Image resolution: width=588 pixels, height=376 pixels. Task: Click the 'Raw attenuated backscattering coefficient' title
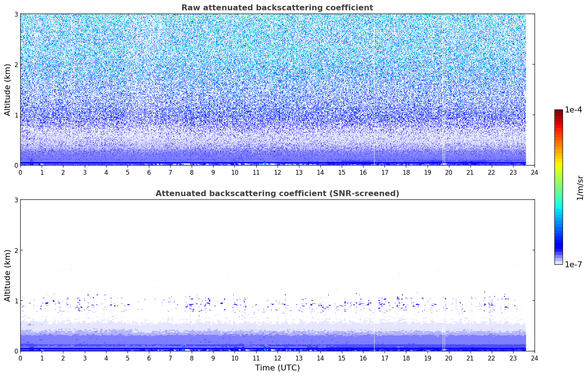click(277, 8)
